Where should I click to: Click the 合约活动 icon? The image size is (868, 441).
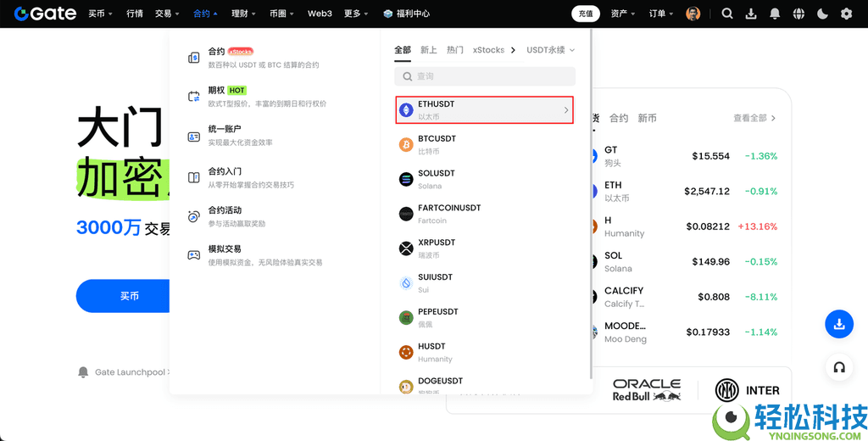tap(194, 216)
